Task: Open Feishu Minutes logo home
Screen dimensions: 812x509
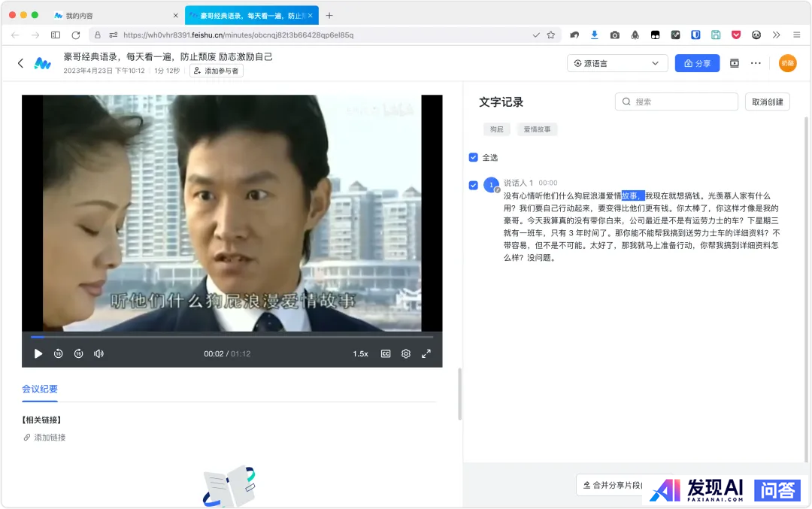Action: (x=42, y=63)
